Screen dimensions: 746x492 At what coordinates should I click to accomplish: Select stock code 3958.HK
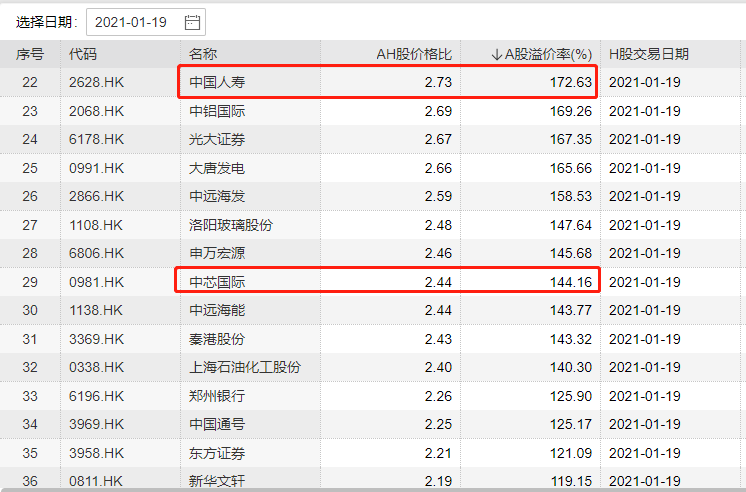point(97,453)
